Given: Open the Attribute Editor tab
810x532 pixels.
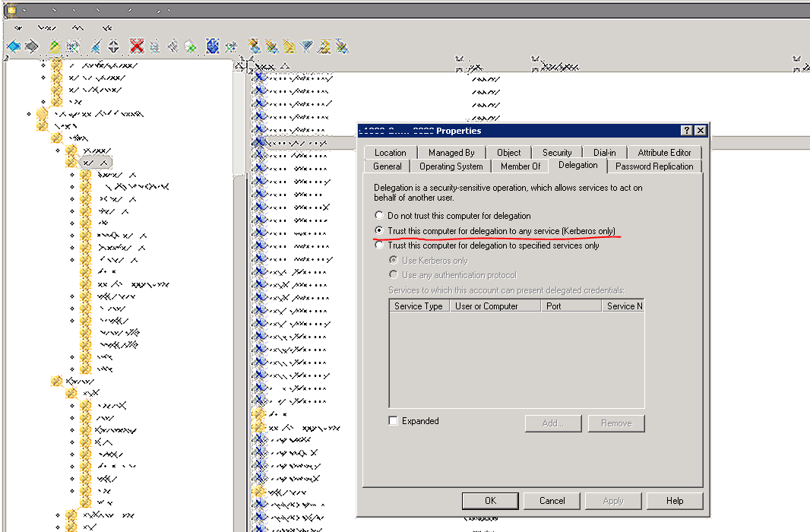Looking at the screenshot, I should coord(664,152).
